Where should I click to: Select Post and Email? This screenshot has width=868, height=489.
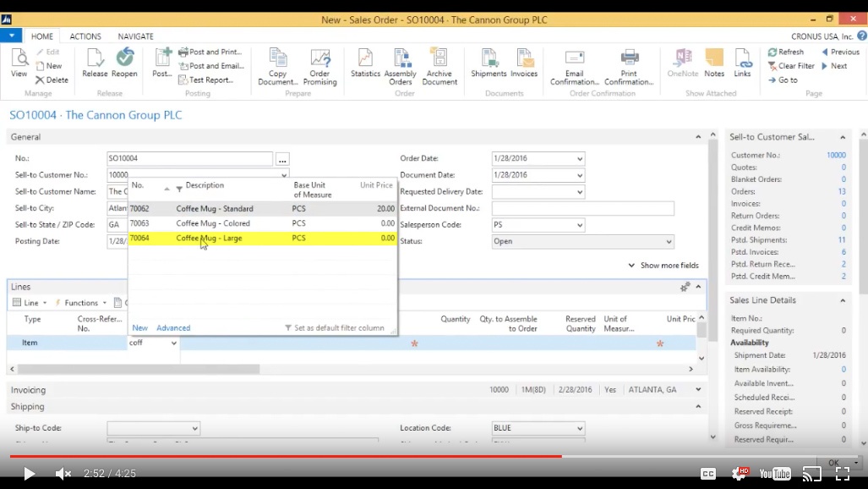pos(211,65)
